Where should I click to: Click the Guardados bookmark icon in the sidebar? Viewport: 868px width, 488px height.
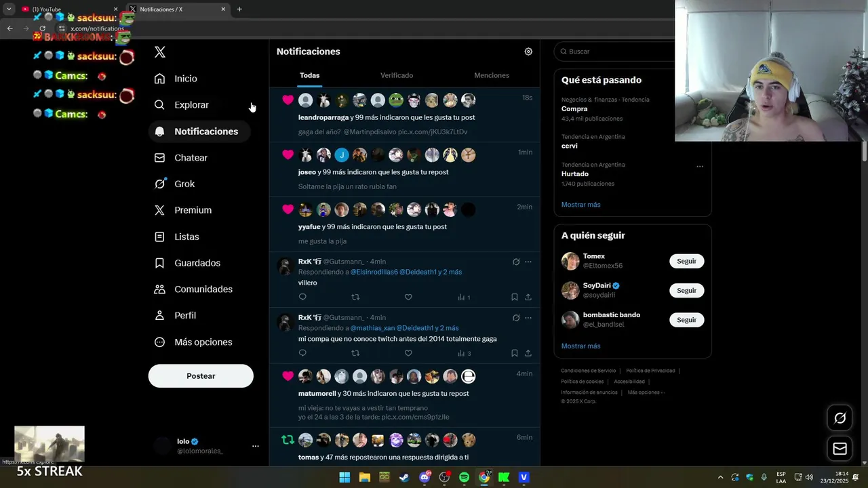click(x=160, y=263)
